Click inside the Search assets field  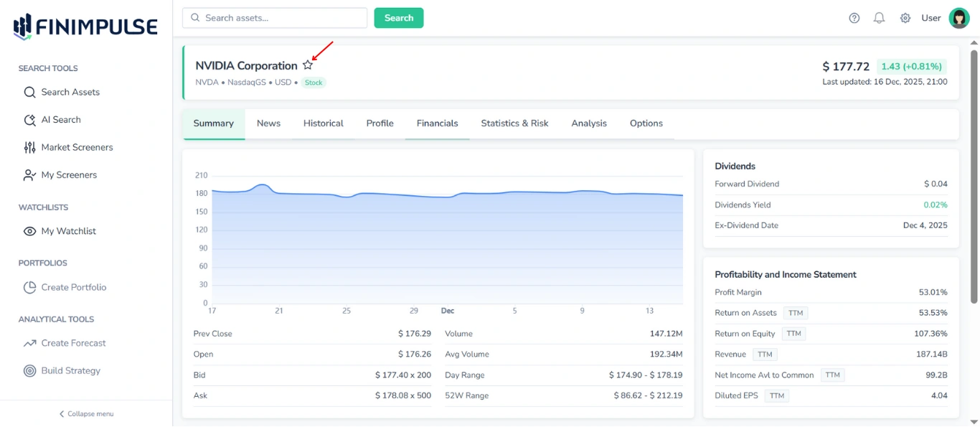pos(274,17)
